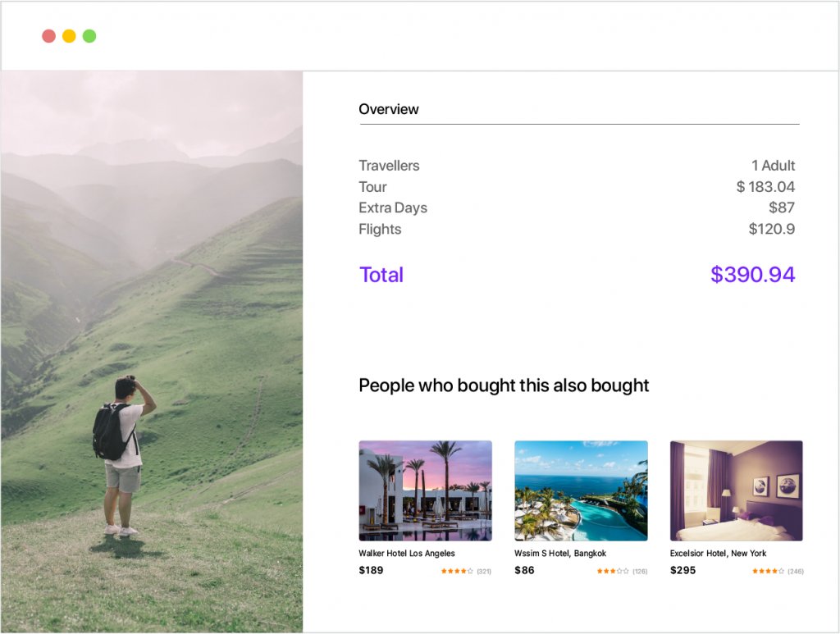Click the red traffic light button
This screenshot has height=634, width=840.
pyautogui.click(x=49, y=36)
